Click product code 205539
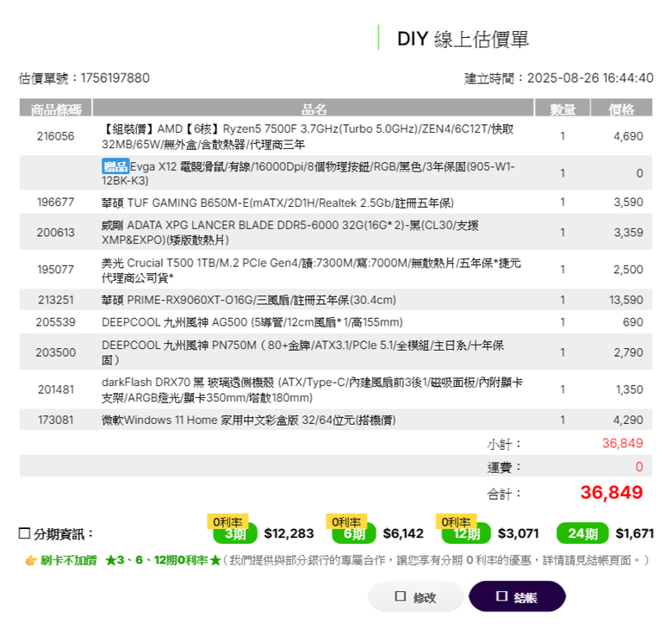The image size is (672, 629). pyautogui.click(x=56, y=322)
